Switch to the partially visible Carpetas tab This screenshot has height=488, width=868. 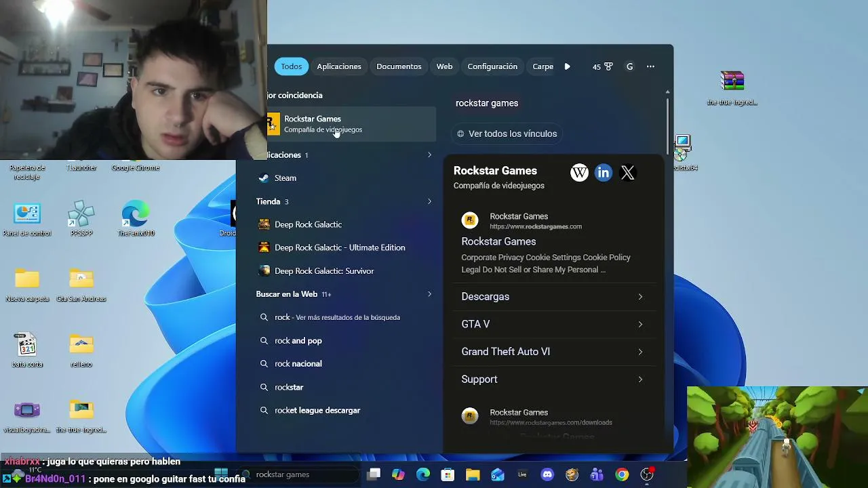[543, 66]
